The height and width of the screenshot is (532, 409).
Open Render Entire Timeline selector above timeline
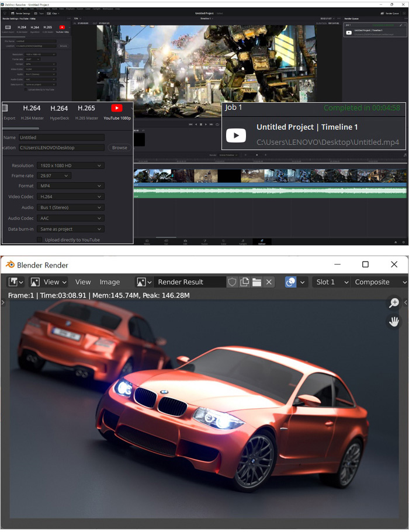pos(227,155)
